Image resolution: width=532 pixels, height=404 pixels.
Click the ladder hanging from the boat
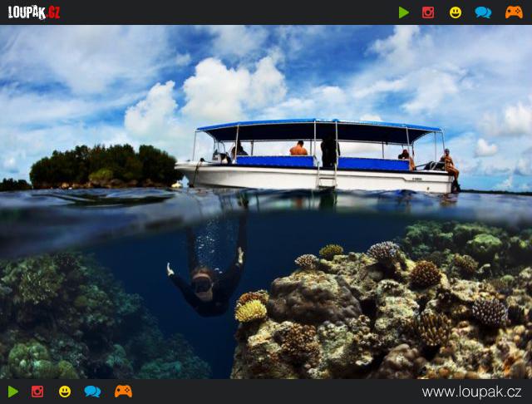tap(327, 175)
